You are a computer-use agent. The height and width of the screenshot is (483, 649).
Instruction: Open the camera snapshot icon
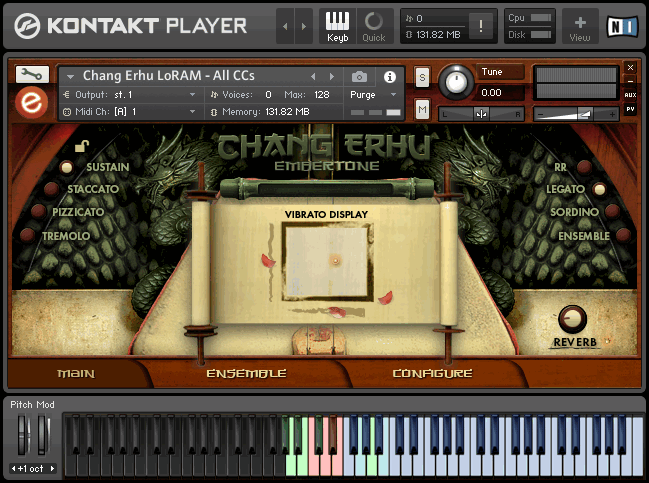click(359, 77)
